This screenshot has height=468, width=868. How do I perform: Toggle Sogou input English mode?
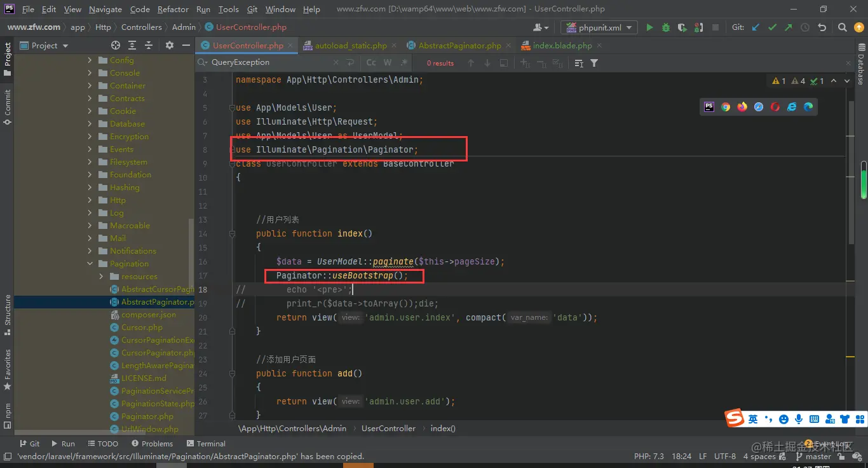(x=753, y=419)
